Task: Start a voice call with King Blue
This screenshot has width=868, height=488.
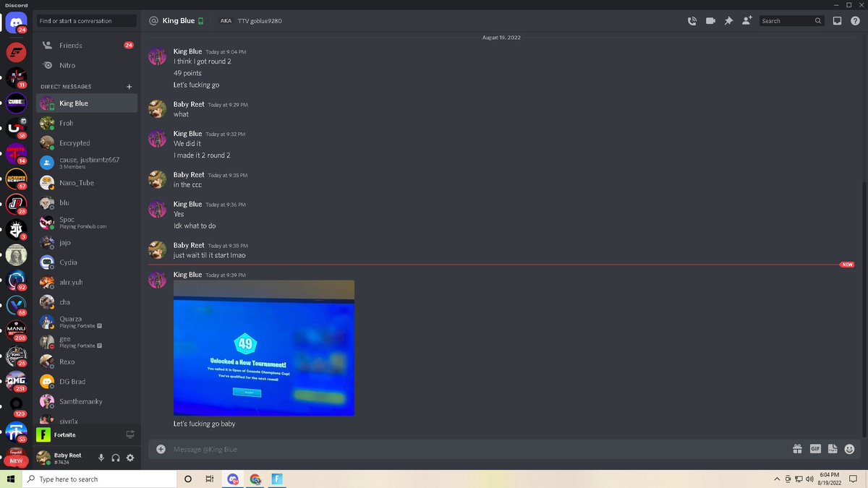Action: [x=692, y=21]
